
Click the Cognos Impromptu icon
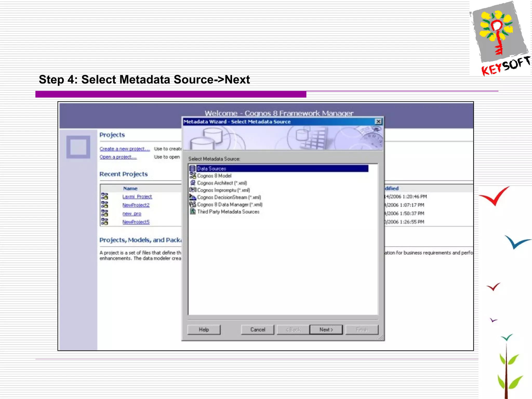click(x=192, y=190)
